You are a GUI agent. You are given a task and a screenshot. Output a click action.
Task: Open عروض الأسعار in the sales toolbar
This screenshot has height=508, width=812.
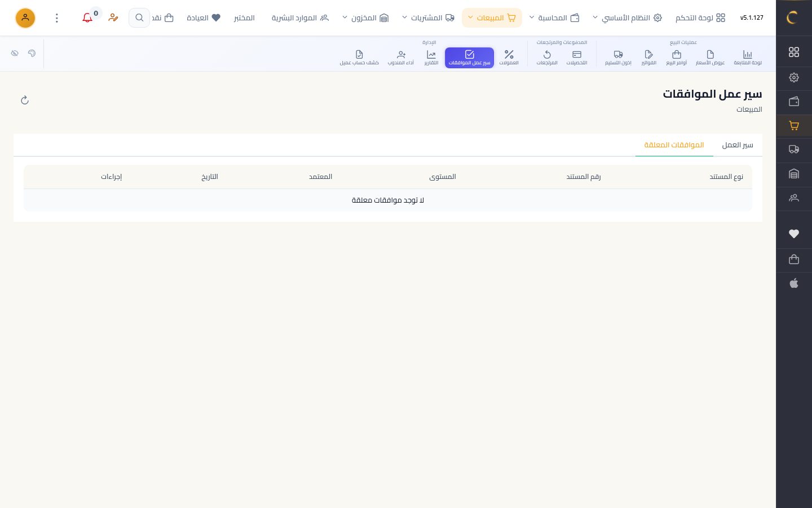(x=710, y=58)
